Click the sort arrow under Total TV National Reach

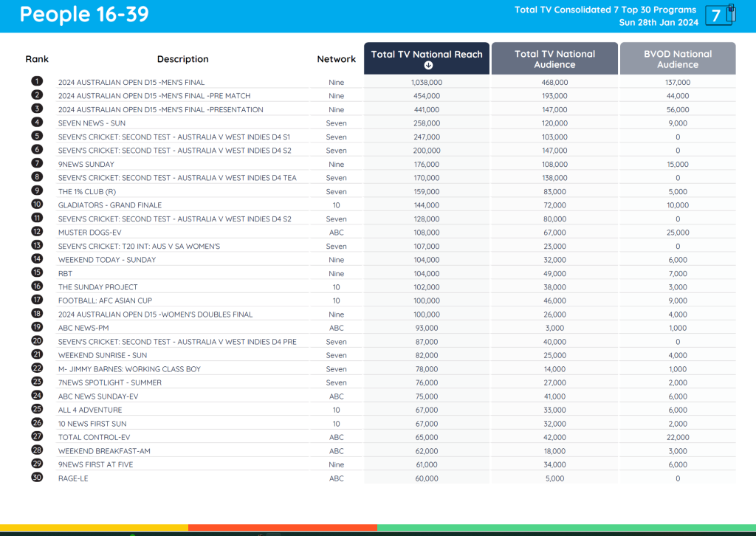[427, 65]
